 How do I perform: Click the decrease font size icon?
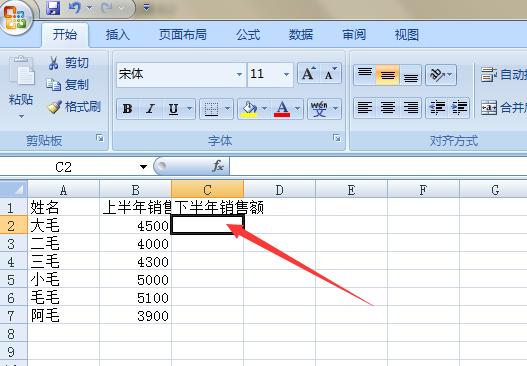[331, 73]
